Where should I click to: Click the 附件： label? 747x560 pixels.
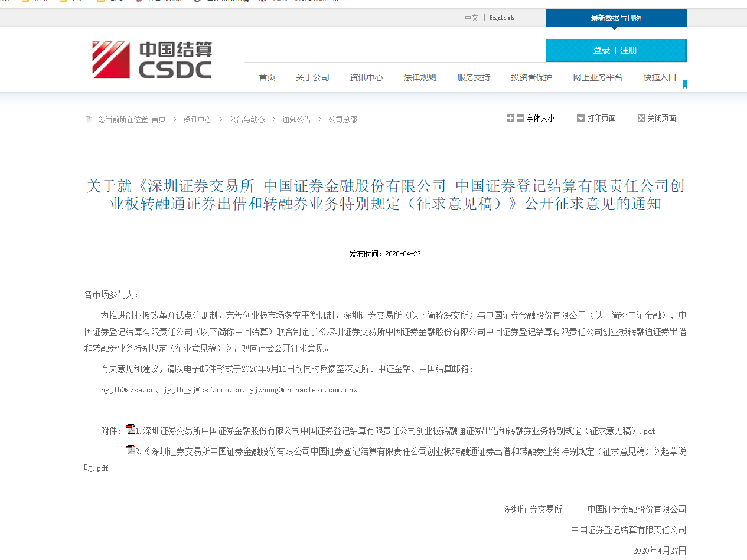112,431
